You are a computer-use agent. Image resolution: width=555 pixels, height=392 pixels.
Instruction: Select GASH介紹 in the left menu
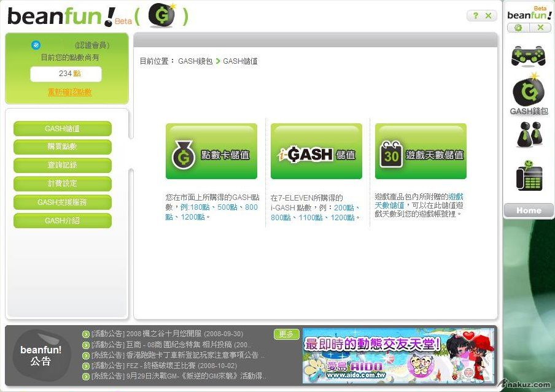pos(62,220)
